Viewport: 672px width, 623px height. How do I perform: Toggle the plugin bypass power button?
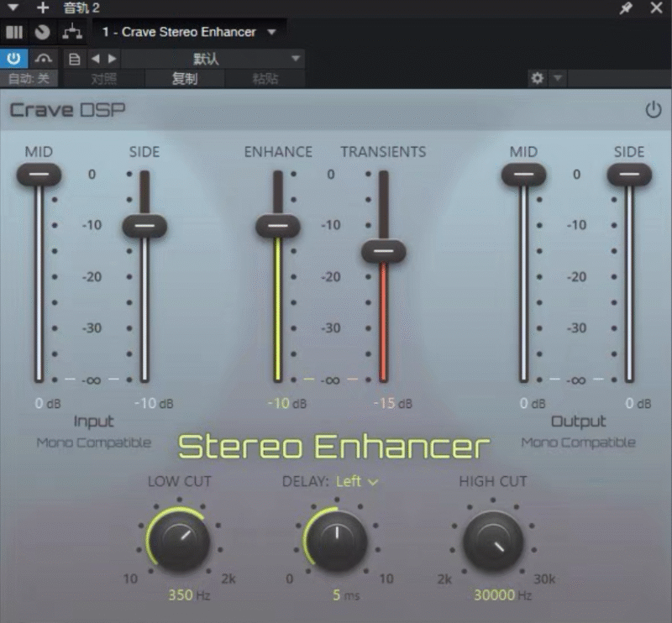(x=13, y=58)
